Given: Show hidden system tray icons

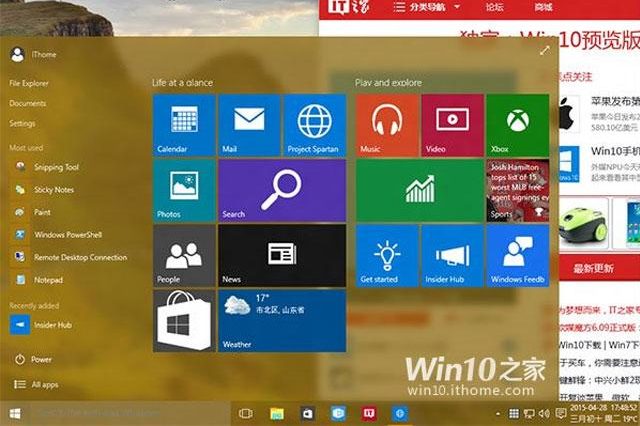Looking at the screenshot, I should tap(498, 414).
